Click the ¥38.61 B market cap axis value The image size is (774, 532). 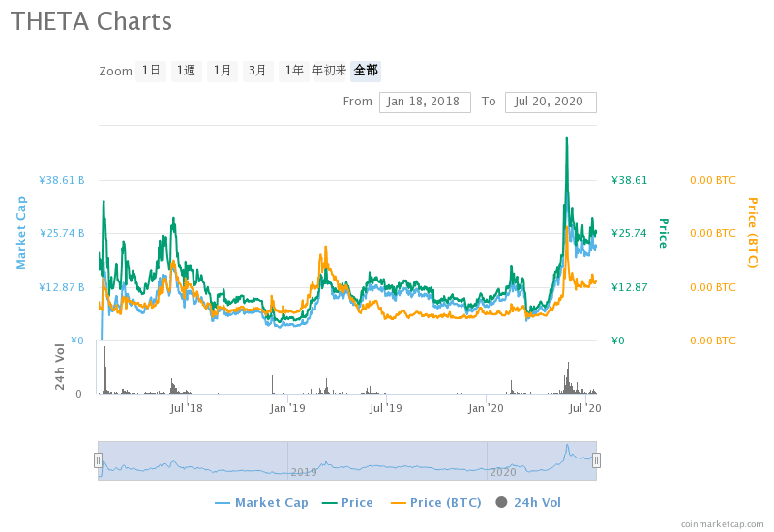(x=62, y=180)
